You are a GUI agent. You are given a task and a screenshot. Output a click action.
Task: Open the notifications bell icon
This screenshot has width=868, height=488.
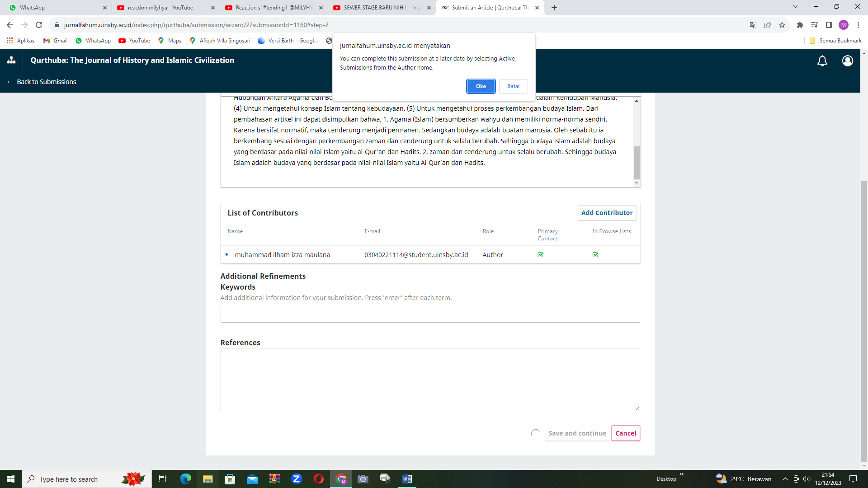point(822,61)
